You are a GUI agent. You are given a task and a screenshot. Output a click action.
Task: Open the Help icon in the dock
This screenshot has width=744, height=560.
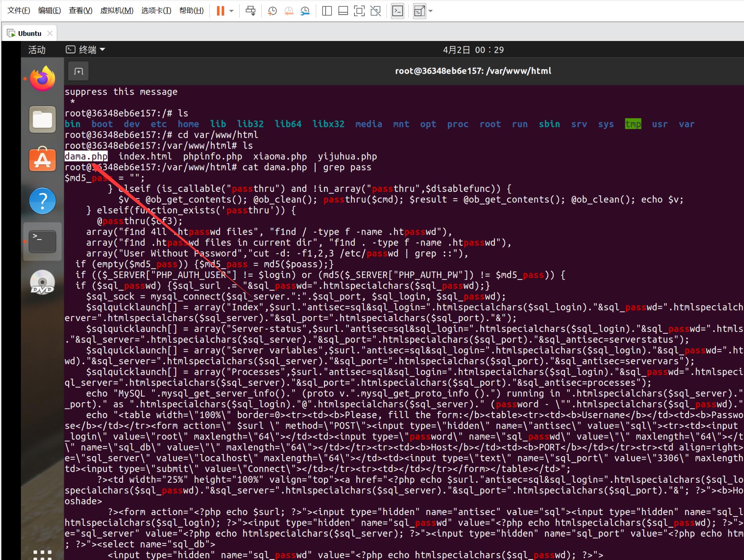point(43,201)
